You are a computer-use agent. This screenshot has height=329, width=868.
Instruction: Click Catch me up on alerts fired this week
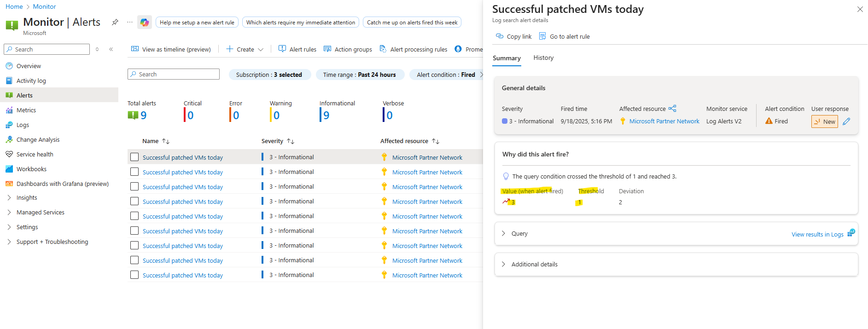pos(412,22)
